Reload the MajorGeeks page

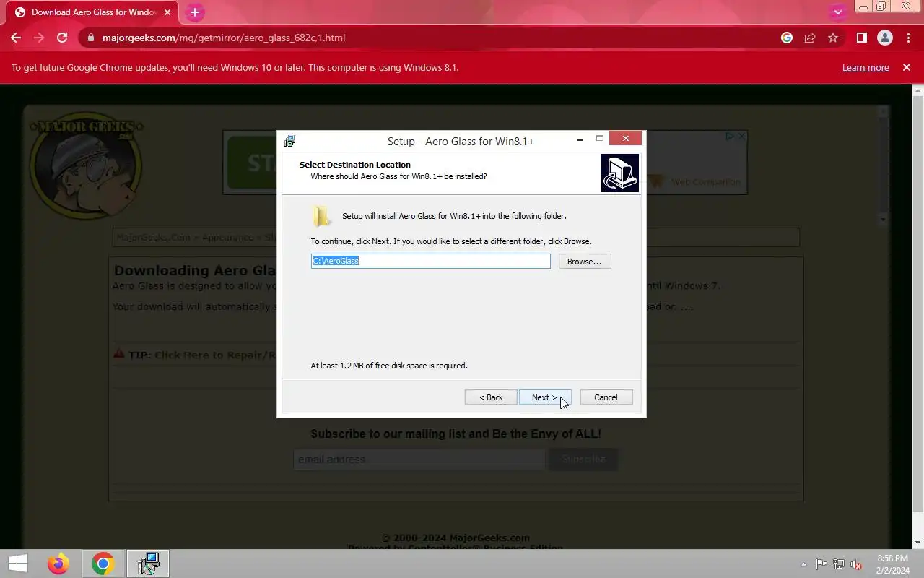click(62, 38)
